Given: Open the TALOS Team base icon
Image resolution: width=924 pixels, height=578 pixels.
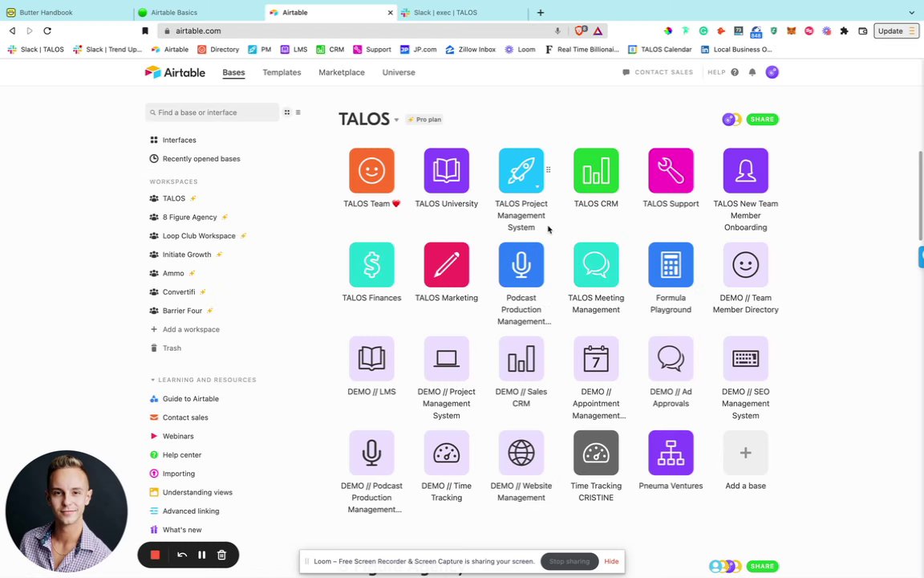Looking at the screenshot, I should click(x=371, y=170).
